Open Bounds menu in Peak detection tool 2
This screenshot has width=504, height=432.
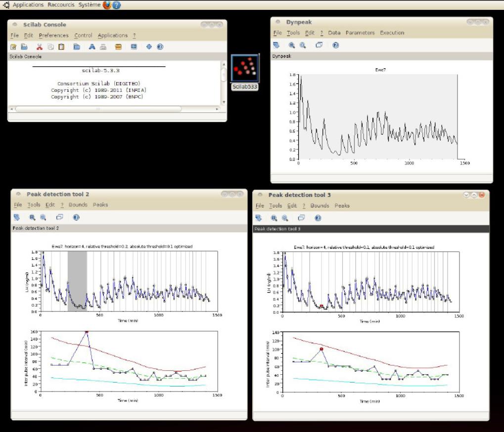(x=78, y=205)
